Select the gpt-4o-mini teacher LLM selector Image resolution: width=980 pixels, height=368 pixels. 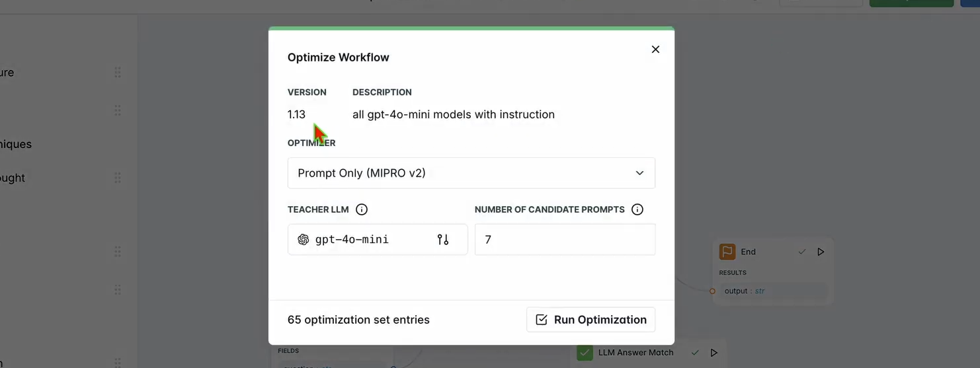click(378, 239)
